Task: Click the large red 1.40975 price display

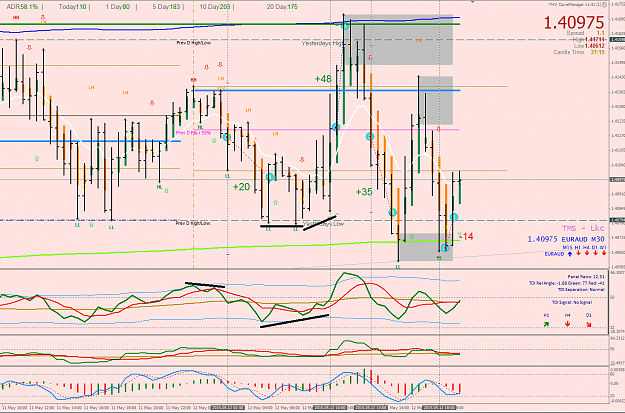Action: [x=574, y=23]
